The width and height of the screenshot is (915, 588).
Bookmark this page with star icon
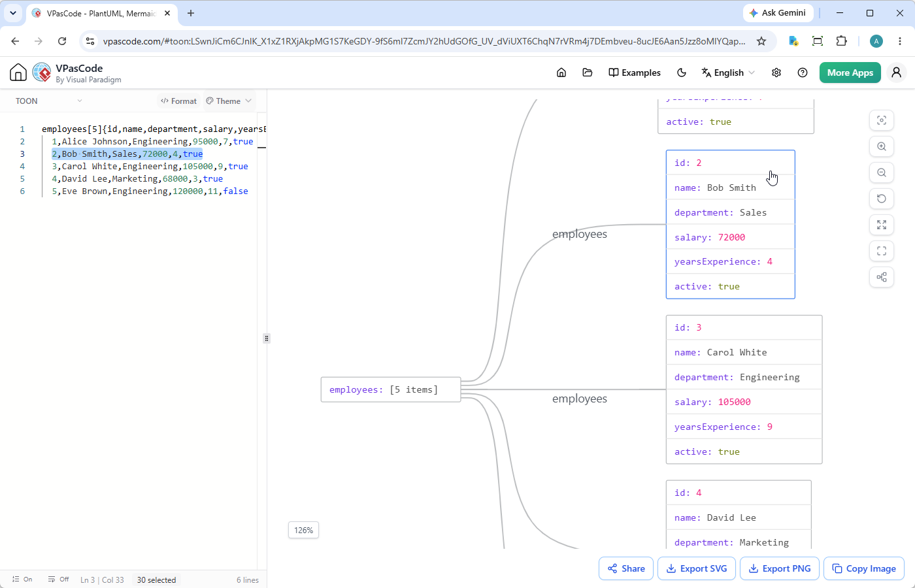click(761, 41)
